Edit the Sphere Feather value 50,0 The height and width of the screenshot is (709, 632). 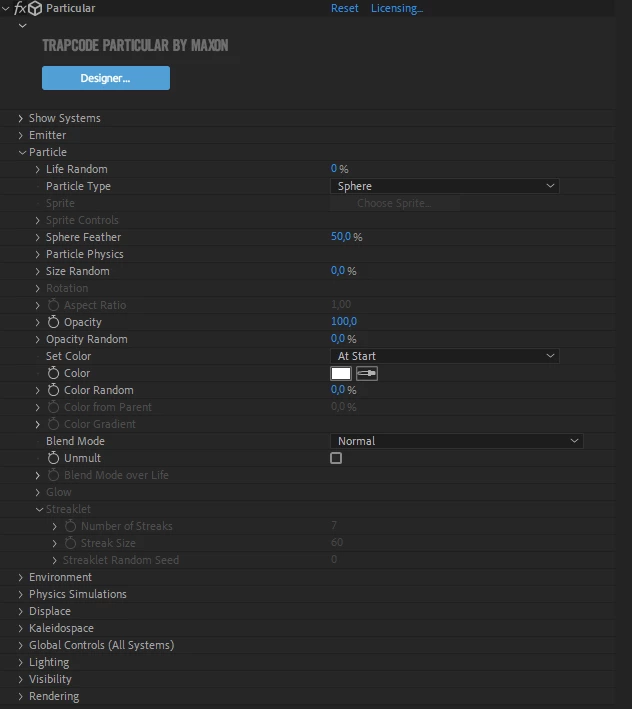pos(341,236)
